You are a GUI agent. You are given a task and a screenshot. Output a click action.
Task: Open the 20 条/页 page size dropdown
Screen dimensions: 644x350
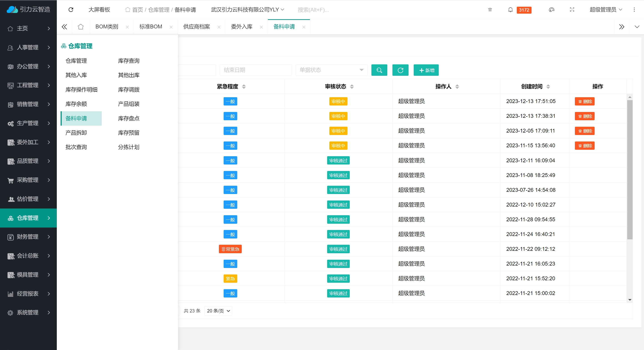coord(218,311)
